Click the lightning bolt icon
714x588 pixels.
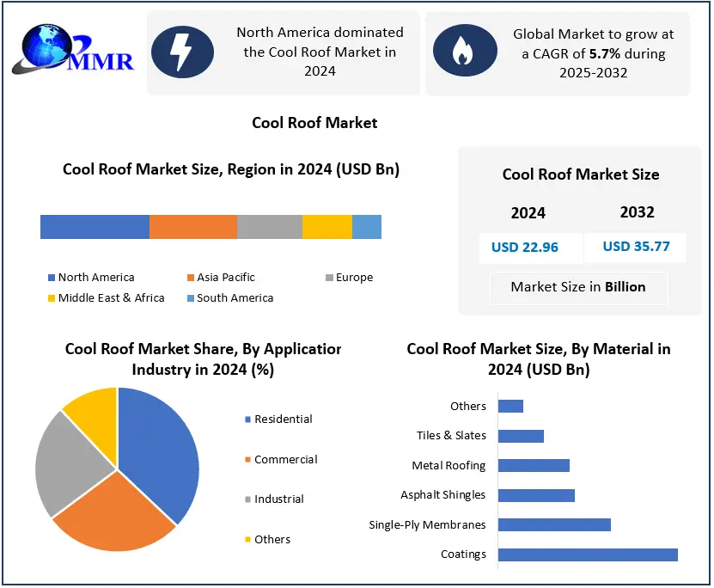tap(182, 52)
